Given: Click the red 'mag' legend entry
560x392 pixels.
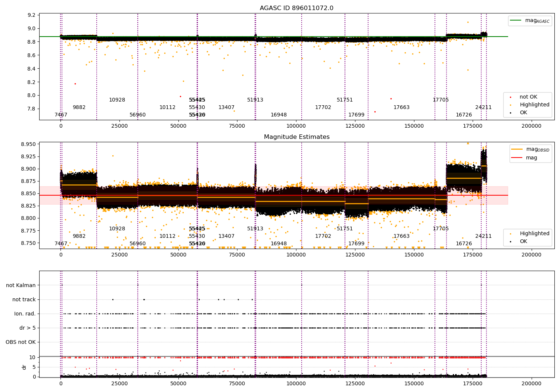Looking at the screenshot, I should point(525,158).
